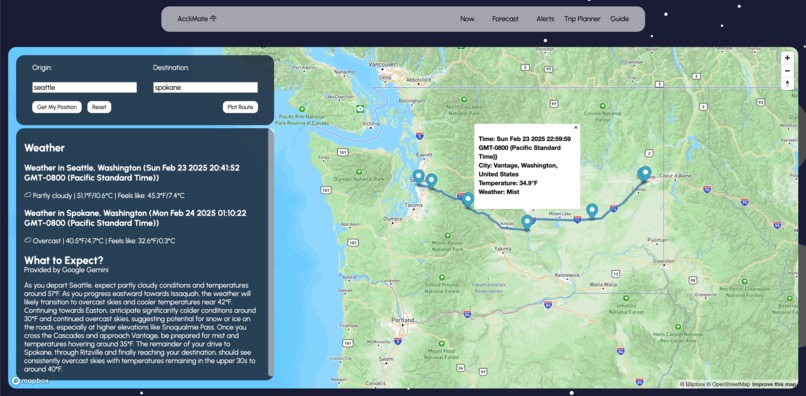Click the Mapbox logo at bottom left
The height and width of the screenshot is (396, 806).
coord(30,381)
